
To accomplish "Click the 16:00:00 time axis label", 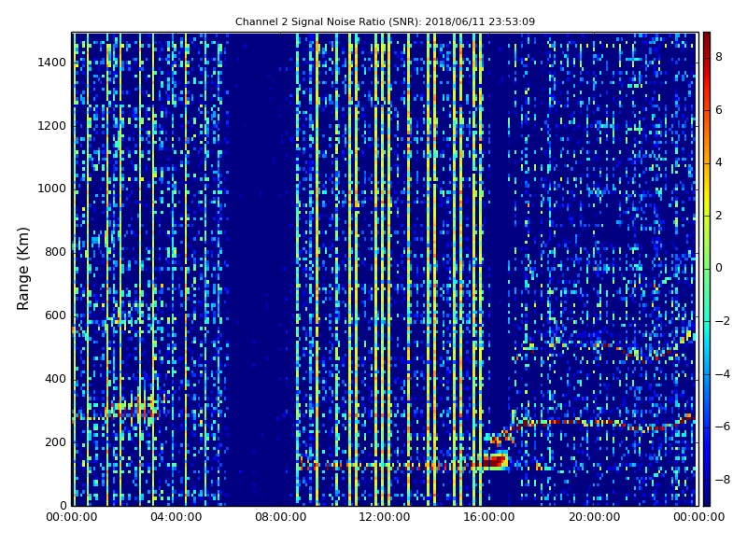I will point(489,517).
